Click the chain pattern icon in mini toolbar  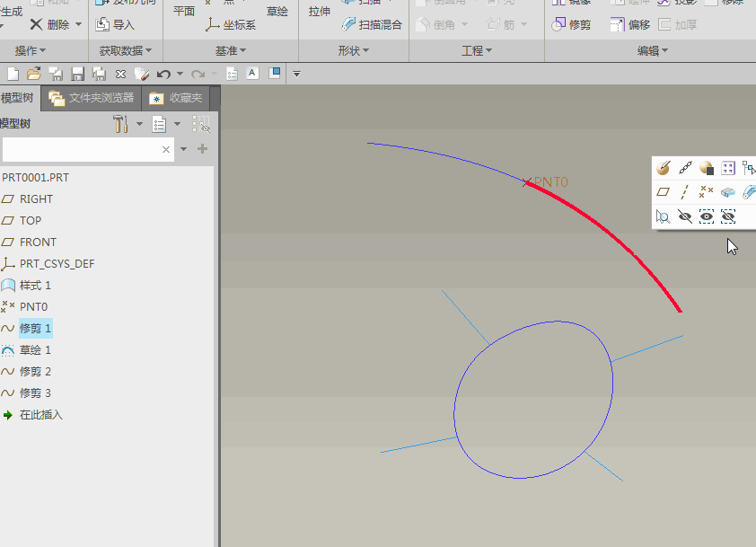(x=685, y=168)
